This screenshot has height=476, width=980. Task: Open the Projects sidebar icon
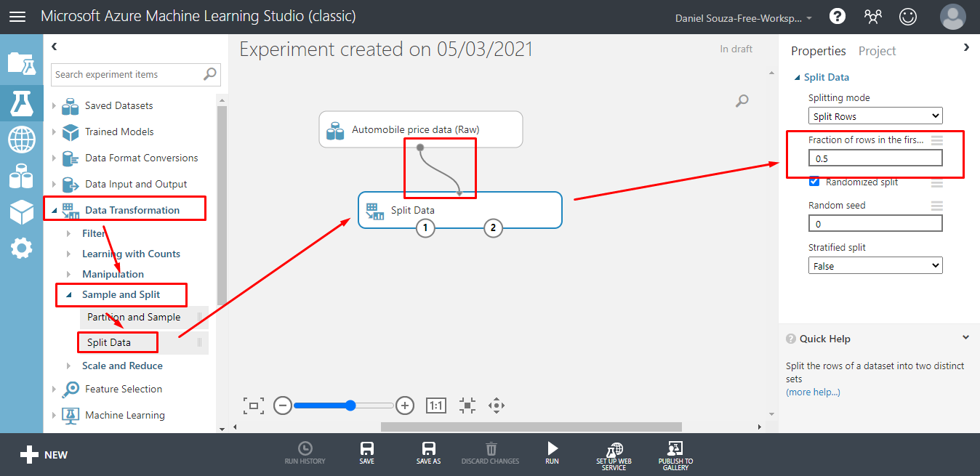[x=21, y=63]
